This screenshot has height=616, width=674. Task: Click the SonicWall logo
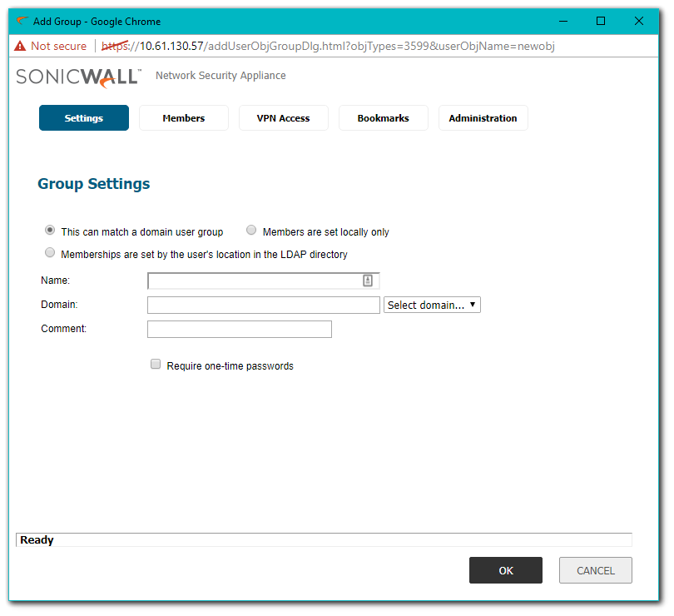pyautogui.click(x=79, y=77)
